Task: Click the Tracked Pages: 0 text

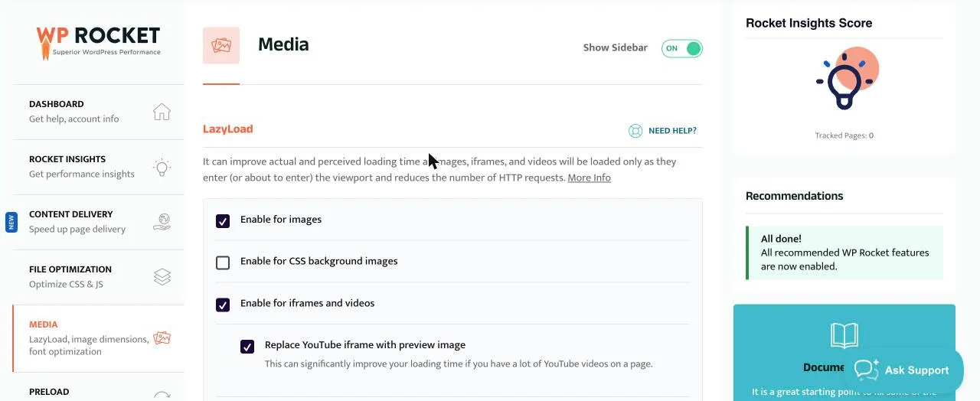Action: point(844,135)
